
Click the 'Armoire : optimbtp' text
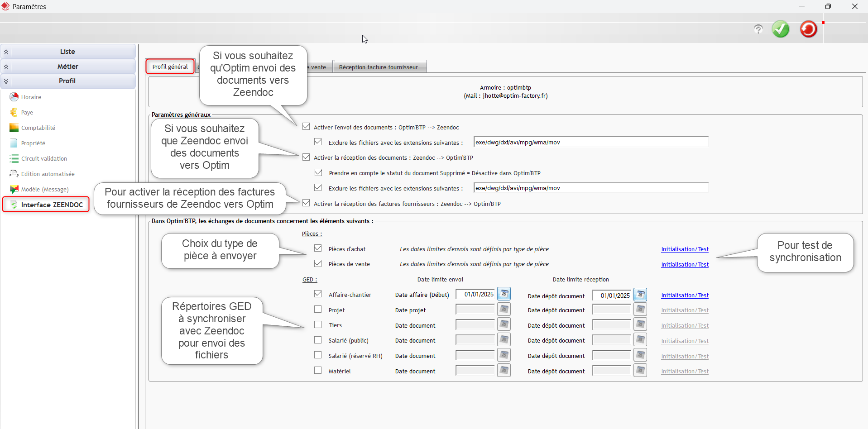(x=505, y=88)
